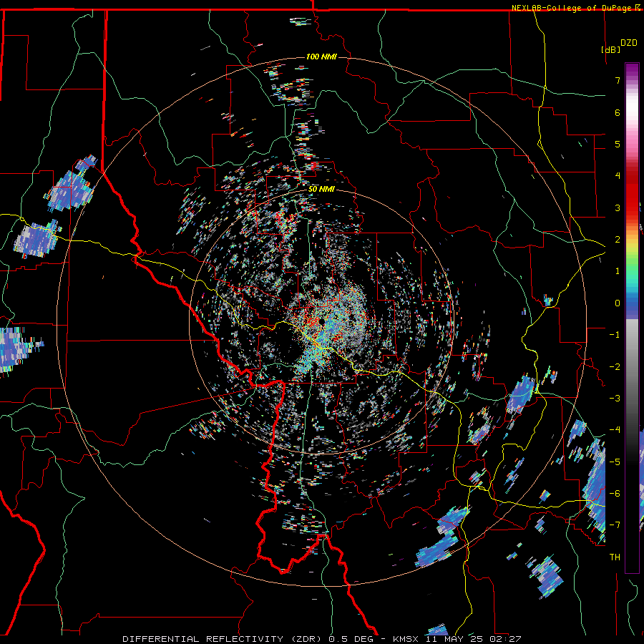Viewport: 644px width, 644px height.
Task: Click the 50 NMI range ring label
Action: 321,190
